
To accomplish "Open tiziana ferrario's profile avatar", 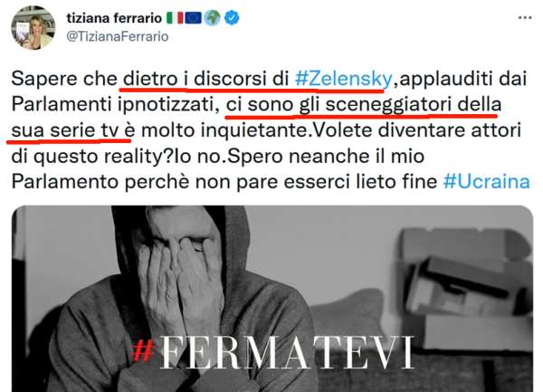I will point(33,28).
